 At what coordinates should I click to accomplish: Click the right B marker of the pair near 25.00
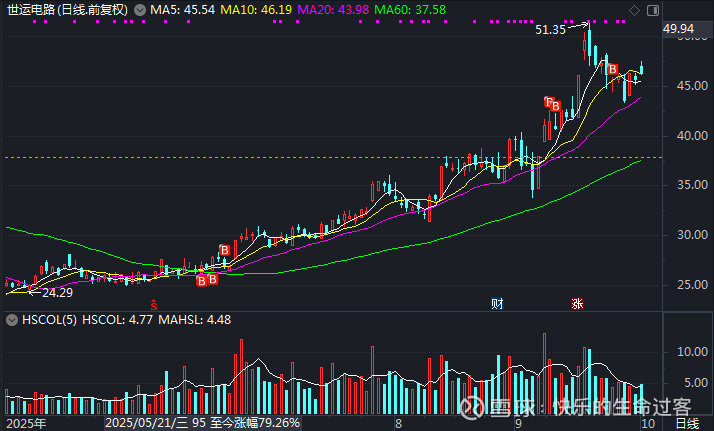click(x=213, y=279)
